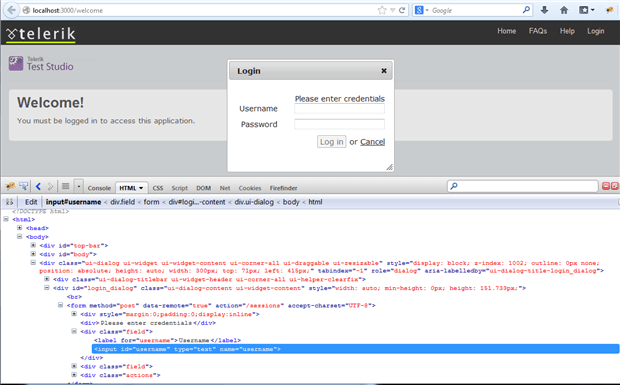
Task: Go back in Firebug panel history
Action: [x=38, y=186]
